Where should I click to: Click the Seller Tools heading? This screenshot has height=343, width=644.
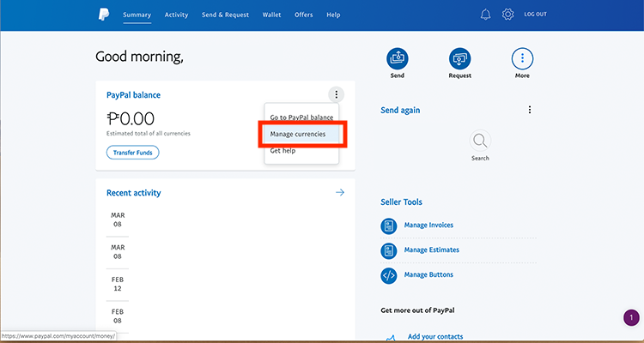coord(401,202)
